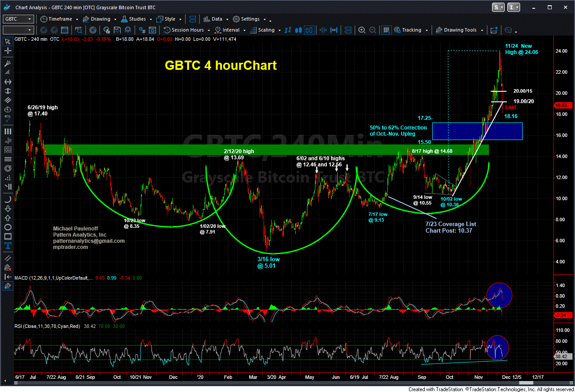575x392 pixels.
Task: Open the Drawing Tools menu
Action: 459,30
